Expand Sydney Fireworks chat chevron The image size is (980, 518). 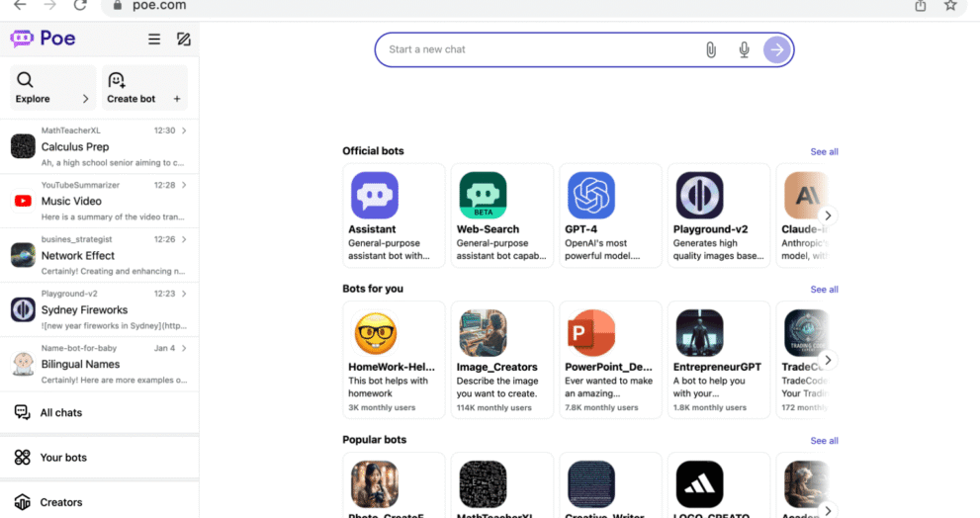(x=184, y=294)
